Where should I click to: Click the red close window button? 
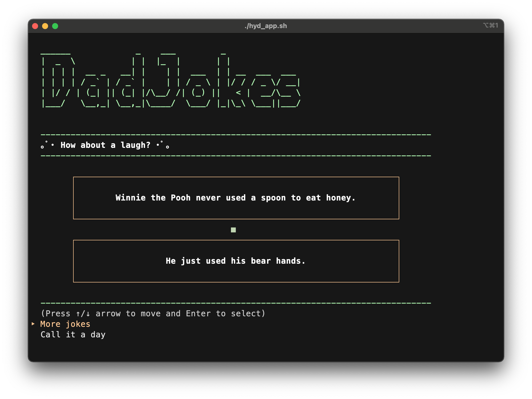pyautogui.click(x=35, y=26)
